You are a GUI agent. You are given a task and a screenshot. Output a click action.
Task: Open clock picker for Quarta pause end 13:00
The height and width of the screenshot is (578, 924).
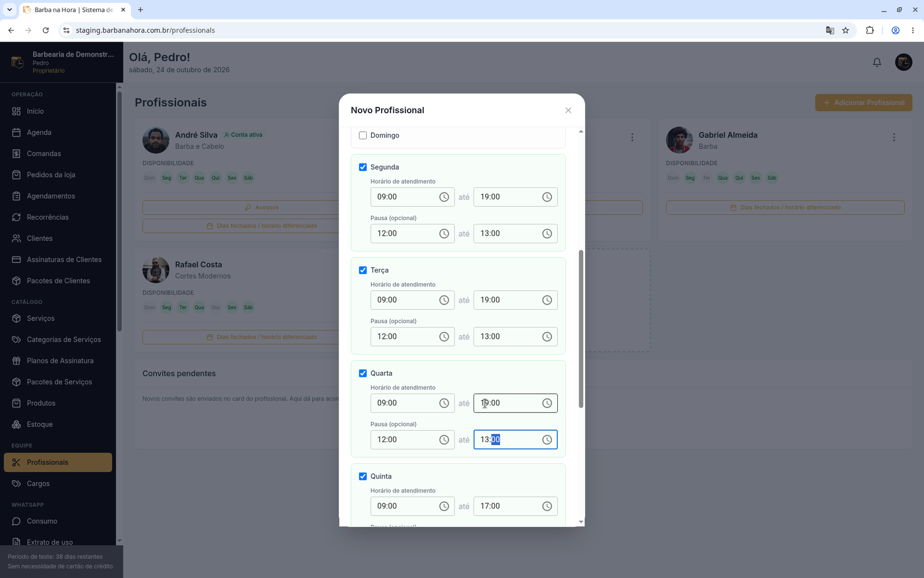pyautogui.click(x=547, y=440)
